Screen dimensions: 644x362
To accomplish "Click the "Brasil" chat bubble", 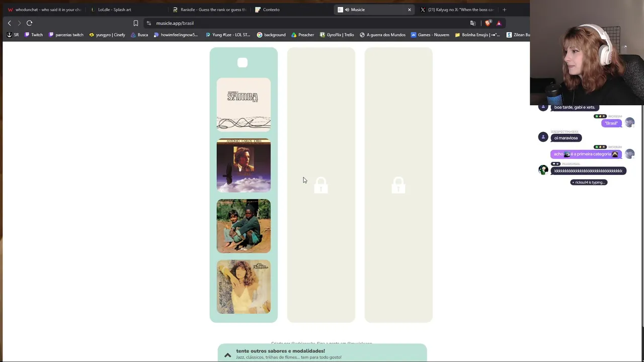I will [611, 123].
